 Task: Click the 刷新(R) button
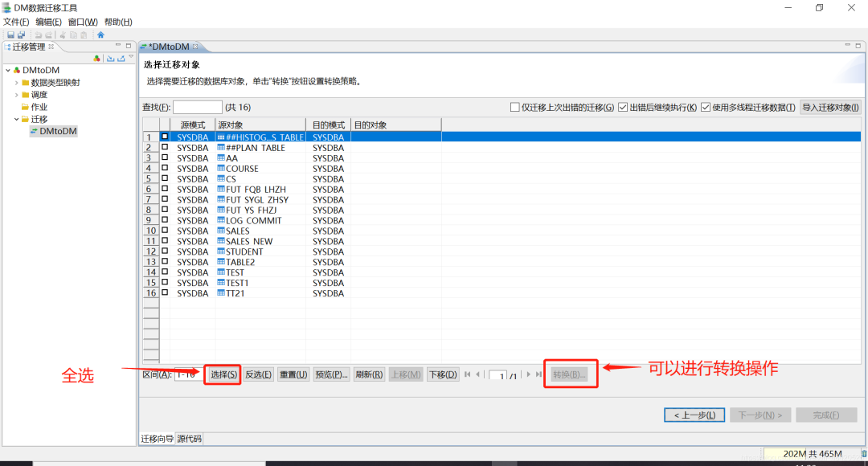369,374
